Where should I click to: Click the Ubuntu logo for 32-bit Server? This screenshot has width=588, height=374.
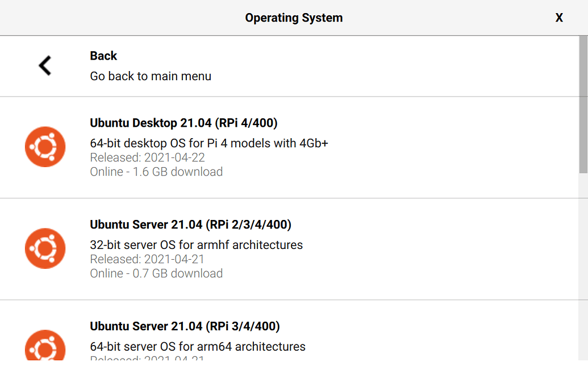click(x=45, y=248)
